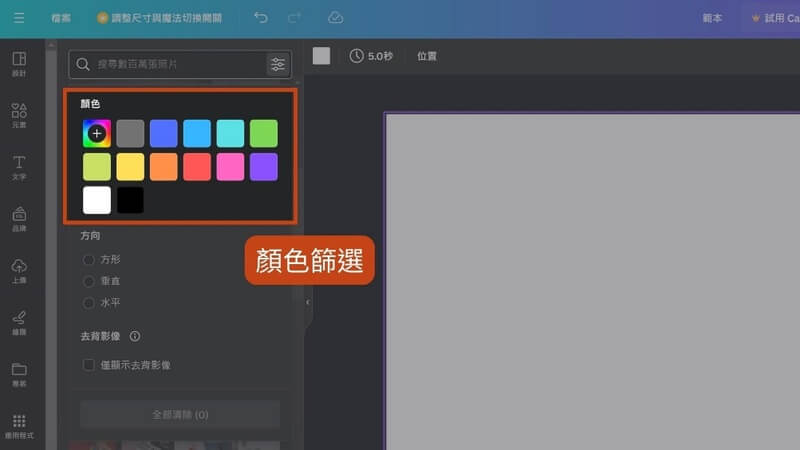Open the 位置 (Position) toolbar item
Image resolution: width=800 pixels, height=450 pixels.
[427, 56]
